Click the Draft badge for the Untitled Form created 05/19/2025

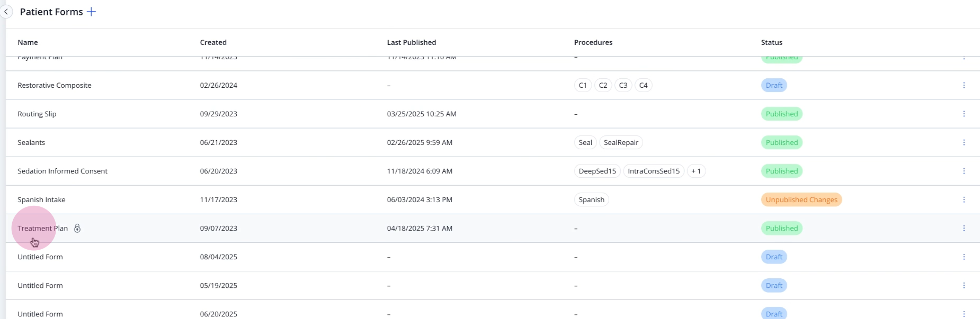coord(774,285)
